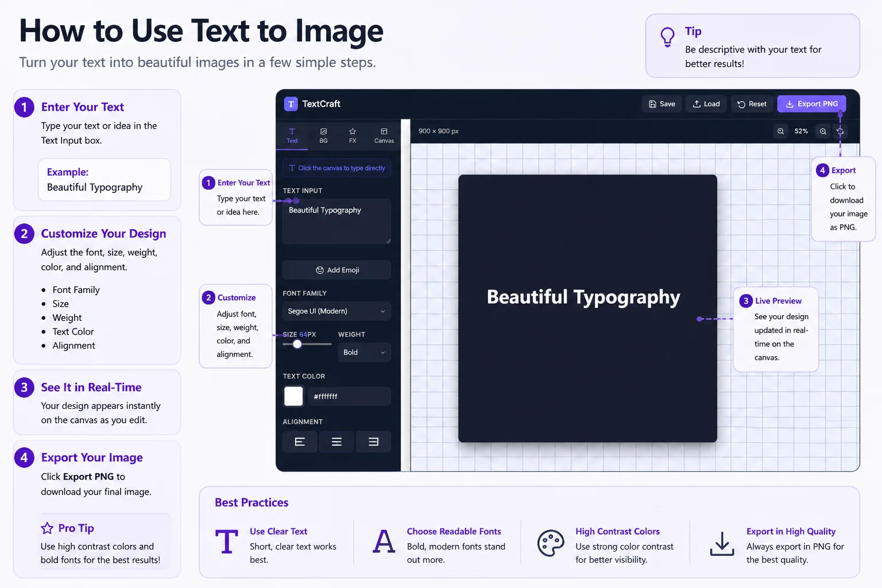Zoom out using magnifier before 52%
Image resolution: width=882 pixels, height=588 pixels.
(x=780, y=131)
